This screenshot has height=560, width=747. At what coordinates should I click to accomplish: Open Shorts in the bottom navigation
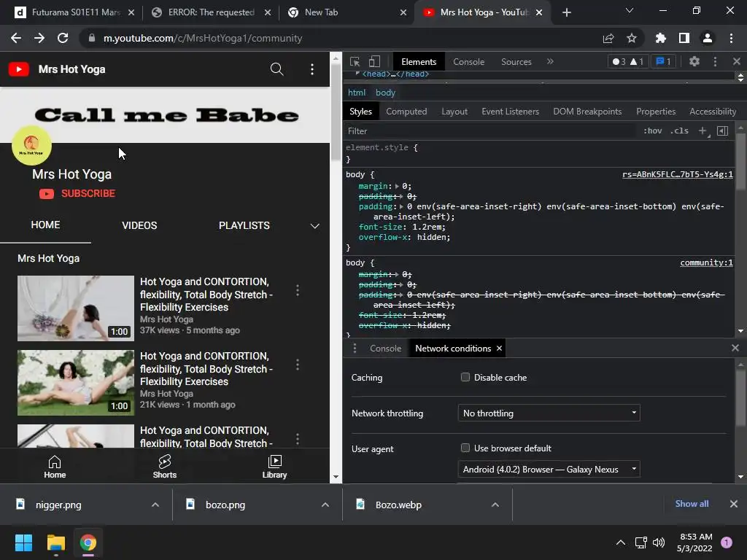[x=165, y=466]
